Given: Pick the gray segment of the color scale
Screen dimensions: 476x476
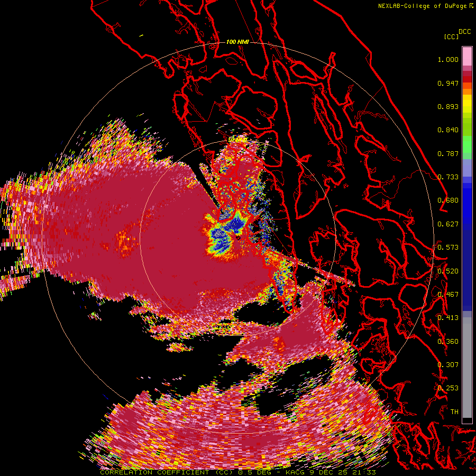Looking at the screenshot, I should pyautogui.click(x=467, y=368).
